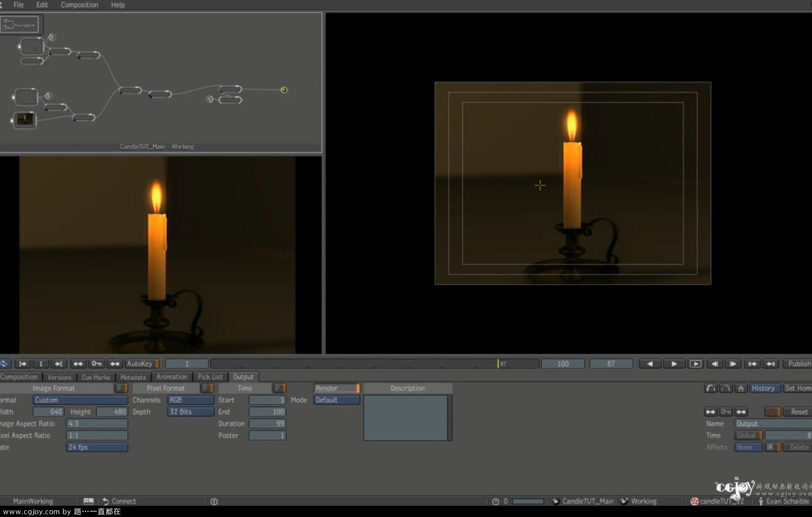Toggle Time P button
This screenshot has height=517, width=812.
pyautogui.click(x=280, y=388)
